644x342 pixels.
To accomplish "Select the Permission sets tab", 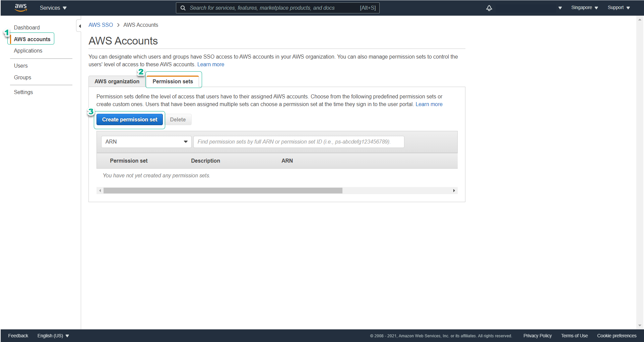I will pyautogui.click(x=173, y=81).
